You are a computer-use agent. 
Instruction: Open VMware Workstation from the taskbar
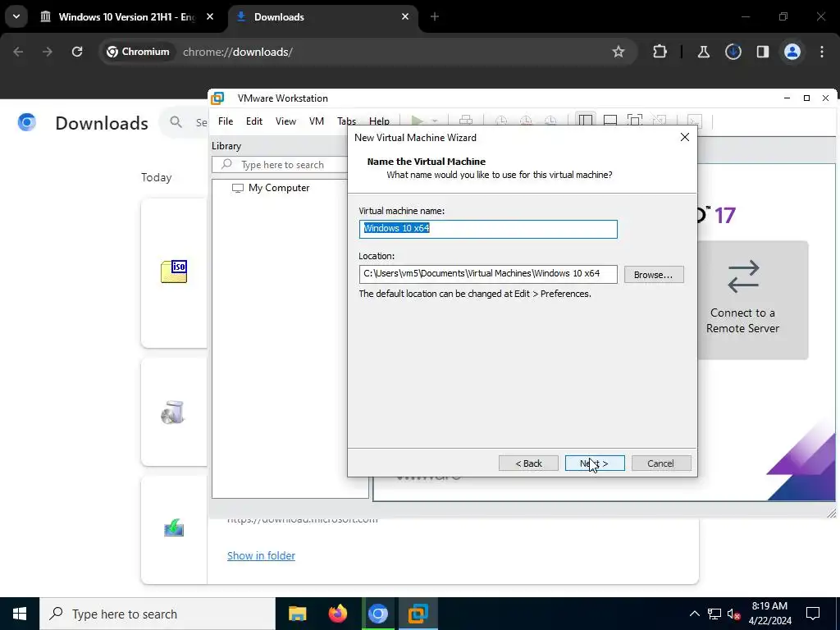click(x=418, y=614)
